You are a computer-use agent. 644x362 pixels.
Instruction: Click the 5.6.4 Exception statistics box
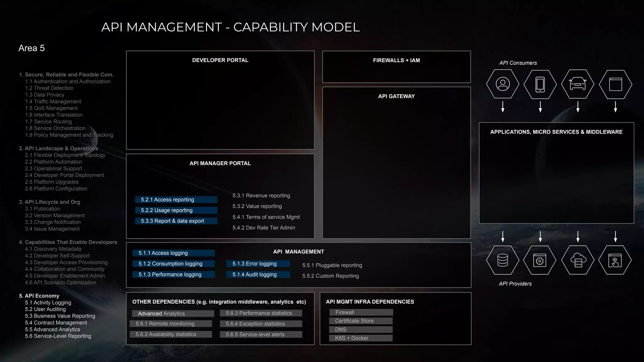point(261,324)
